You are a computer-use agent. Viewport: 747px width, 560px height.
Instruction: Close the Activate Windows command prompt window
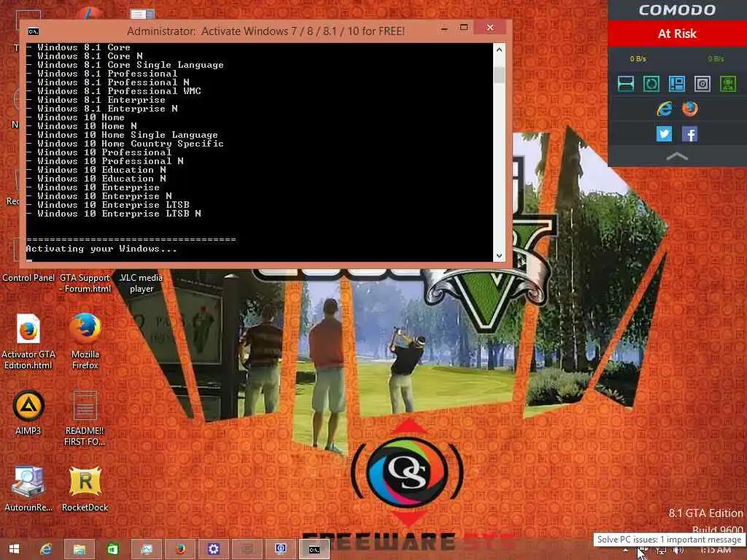489,28
